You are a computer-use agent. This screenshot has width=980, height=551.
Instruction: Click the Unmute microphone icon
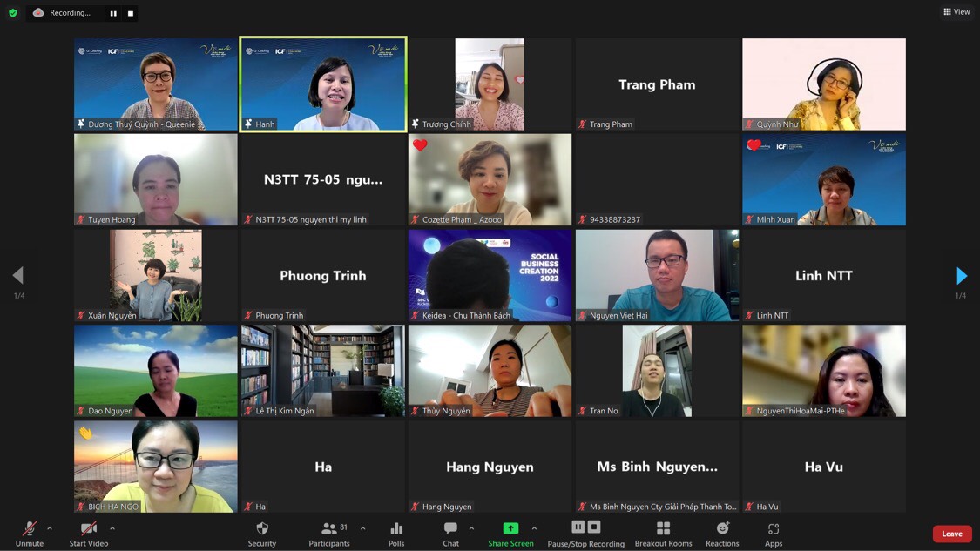tap(30, 528)
